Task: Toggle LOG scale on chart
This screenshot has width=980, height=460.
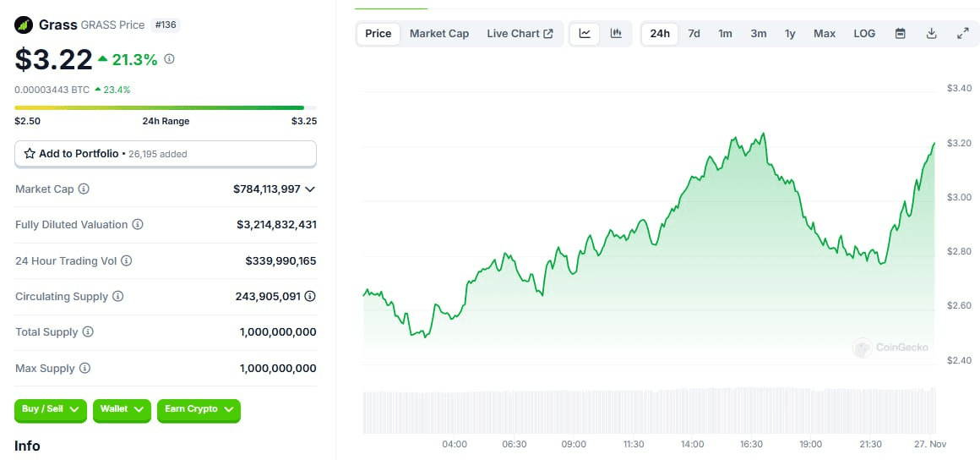Action: pyautogui.click(x=864, y=34)
